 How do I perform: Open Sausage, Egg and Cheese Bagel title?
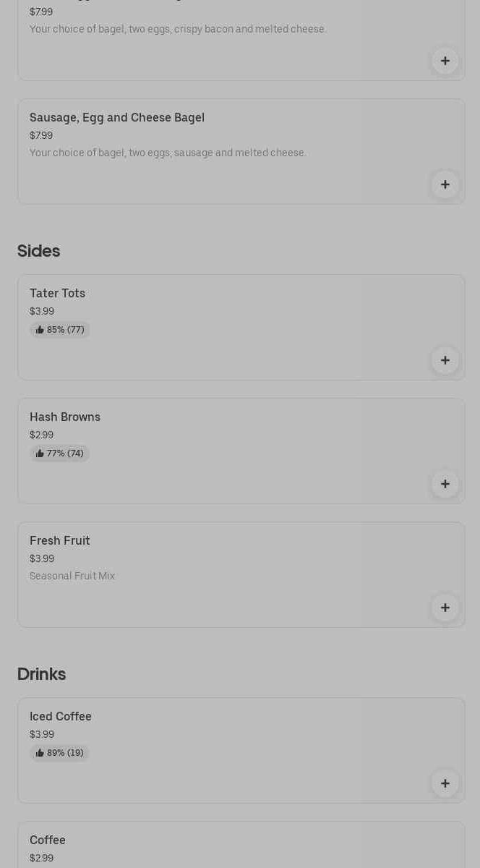click(117, 117)
